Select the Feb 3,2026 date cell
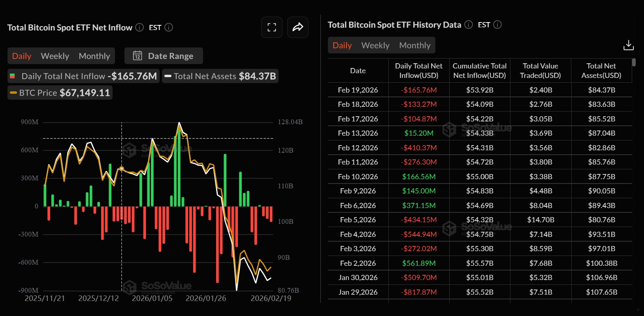Screen dimensions: 644x316 click(358, 248)
